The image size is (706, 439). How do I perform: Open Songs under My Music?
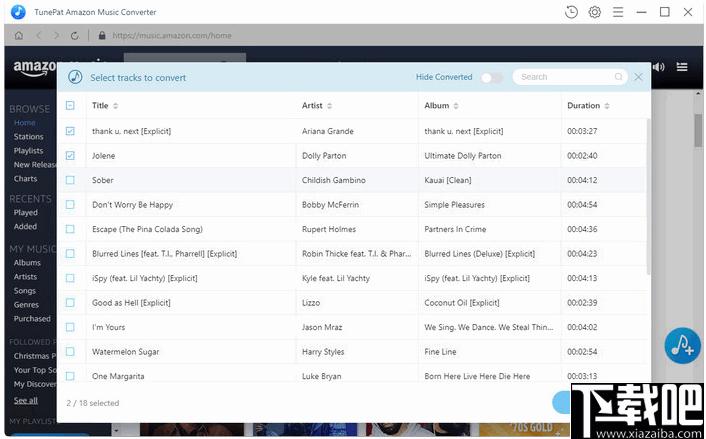coord(24,291)
